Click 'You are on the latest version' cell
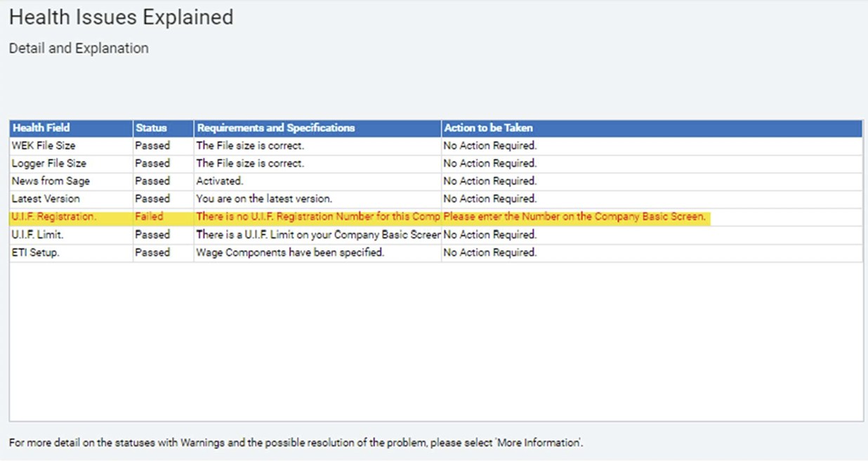This screenshot has height=461, width=868. click(x=264, y=199)
